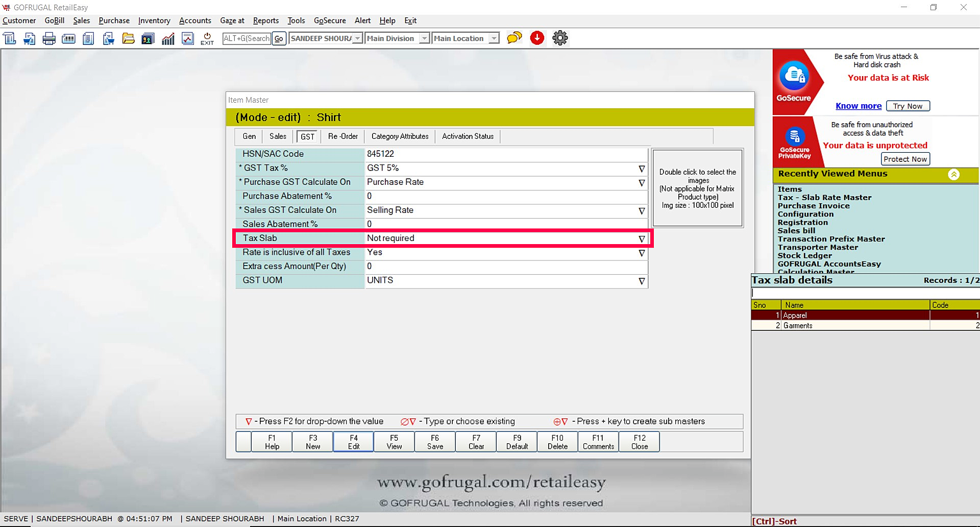The width and height of the screenshot is (980, 527).
Task: Open the Purchase menu
Action: pos(114,20)
